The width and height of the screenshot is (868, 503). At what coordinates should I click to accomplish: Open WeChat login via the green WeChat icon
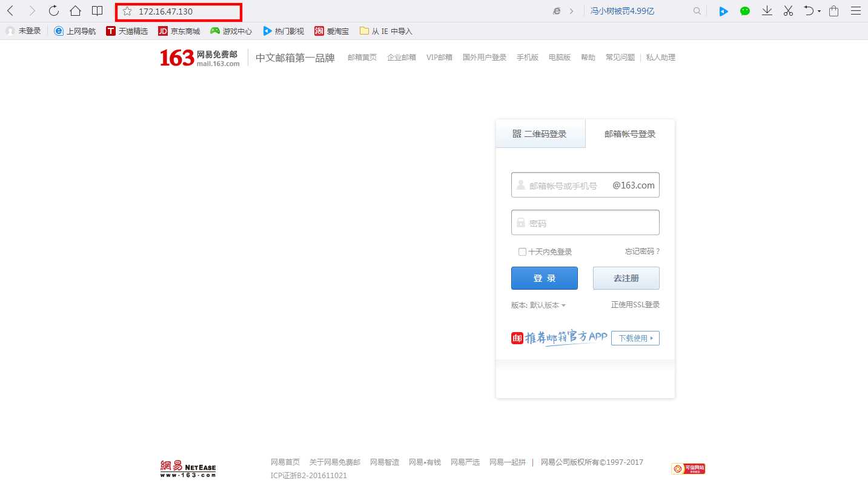coord(744,11)
